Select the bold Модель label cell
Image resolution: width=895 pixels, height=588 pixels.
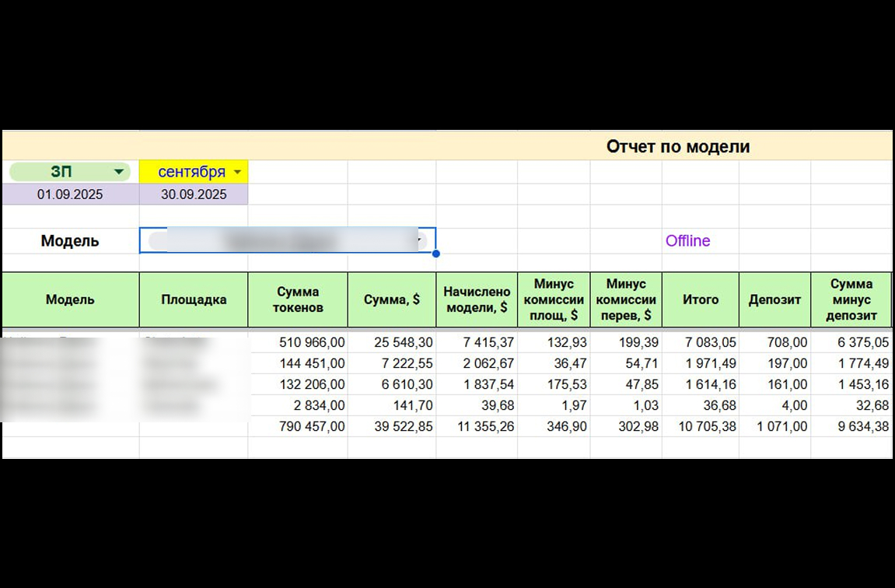click(x=70, y=241)
